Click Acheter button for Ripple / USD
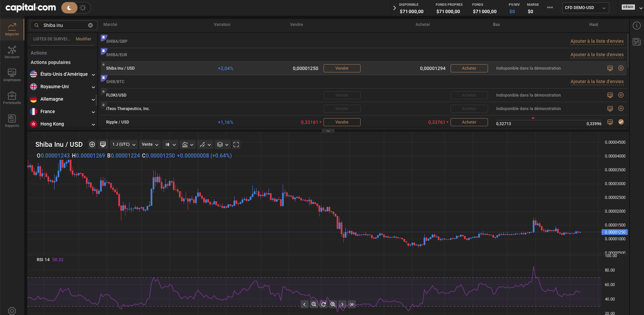The image size is (644, 315). coord(469,122)
